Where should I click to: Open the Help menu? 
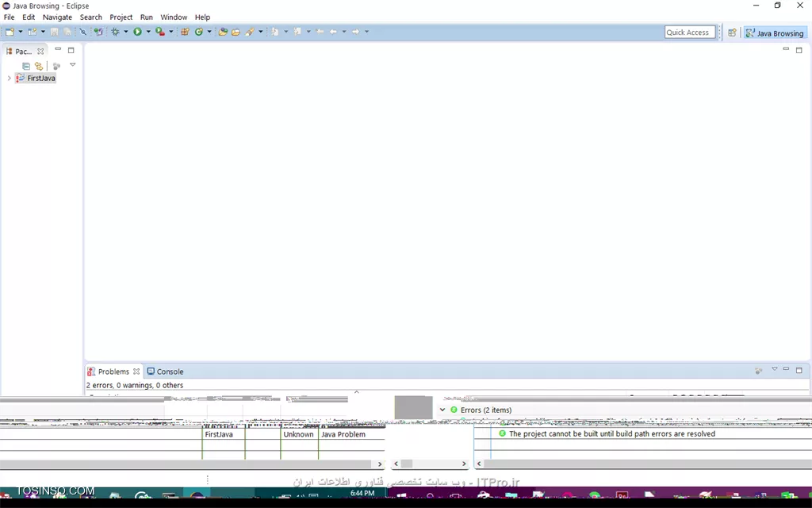coord(202,17)
